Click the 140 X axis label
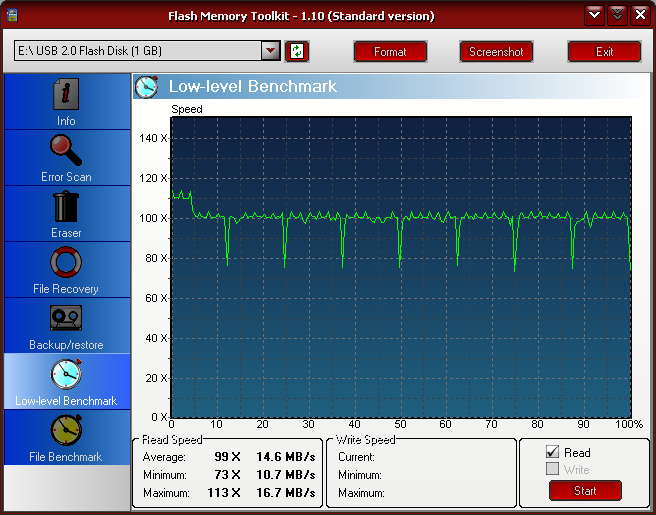 153,138
